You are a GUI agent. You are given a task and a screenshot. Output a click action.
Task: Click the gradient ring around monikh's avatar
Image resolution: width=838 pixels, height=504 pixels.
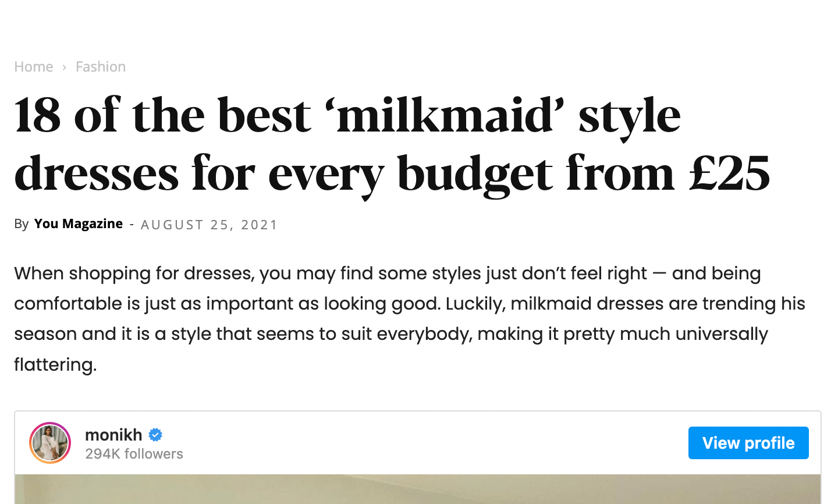click(49, 425)
